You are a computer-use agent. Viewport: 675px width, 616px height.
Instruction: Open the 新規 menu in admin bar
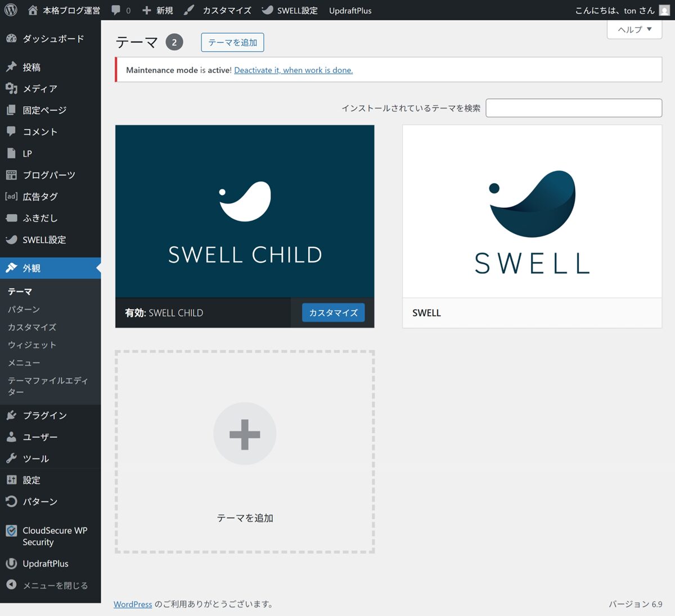[x=158, y=10]
